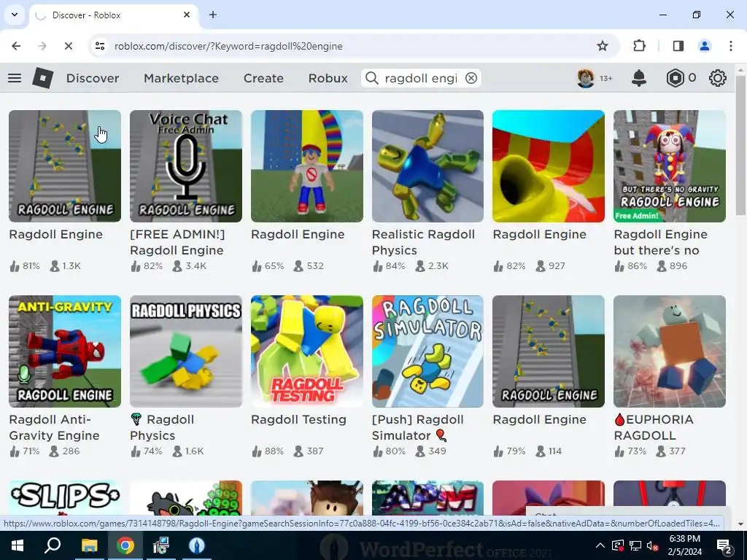The height and width of the screenshot is (560, 747).
Task: Go back to the previous page
Action: point(16,46)
